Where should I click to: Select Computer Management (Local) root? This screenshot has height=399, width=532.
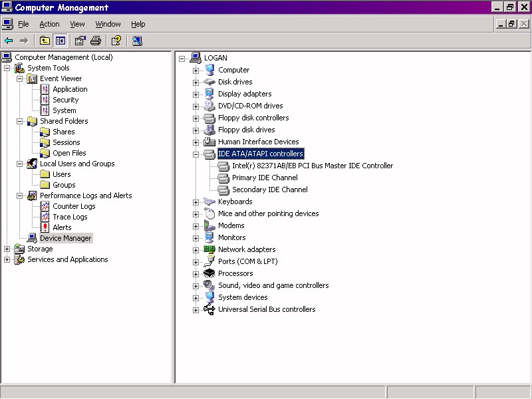coord(63,57)
